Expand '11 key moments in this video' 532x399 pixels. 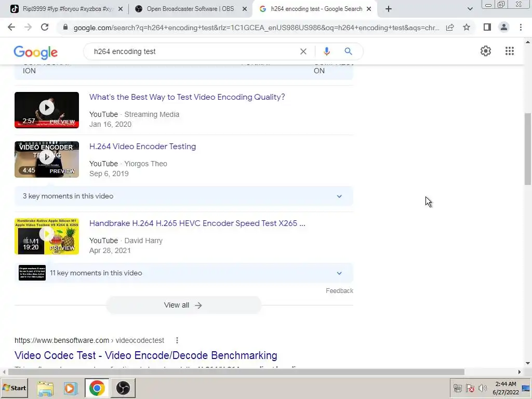click(183, 273)
